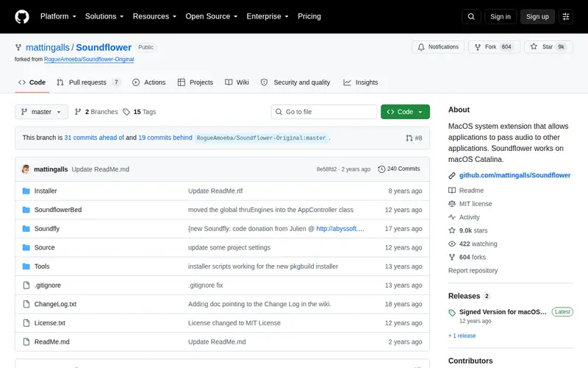Open the http://abyssoft link in Soundfly row

pyautogui.click(x=340, y=229)
